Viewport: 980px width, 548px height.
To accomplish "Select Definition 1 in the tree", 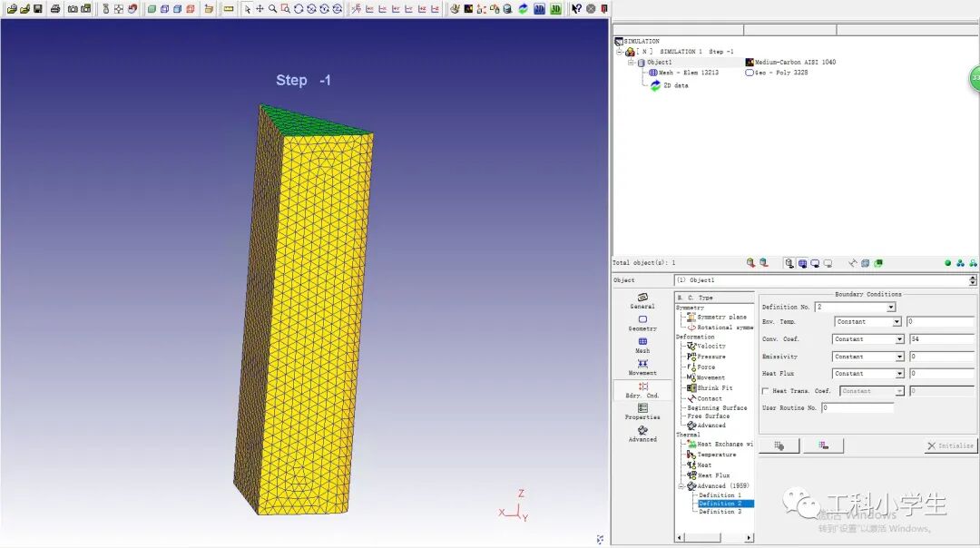I will pos(720,494).
